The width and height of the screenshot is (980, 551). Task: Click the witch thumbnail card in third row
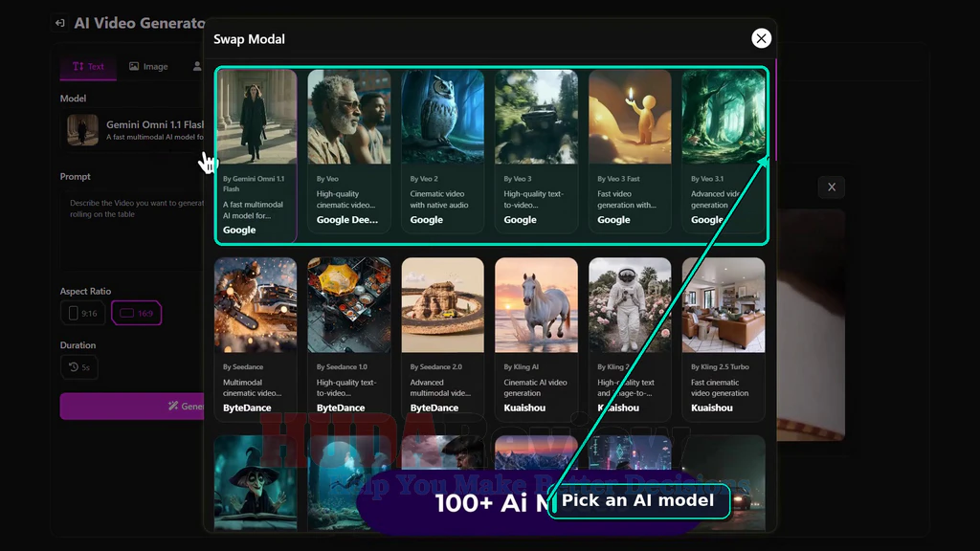point(256,482)
